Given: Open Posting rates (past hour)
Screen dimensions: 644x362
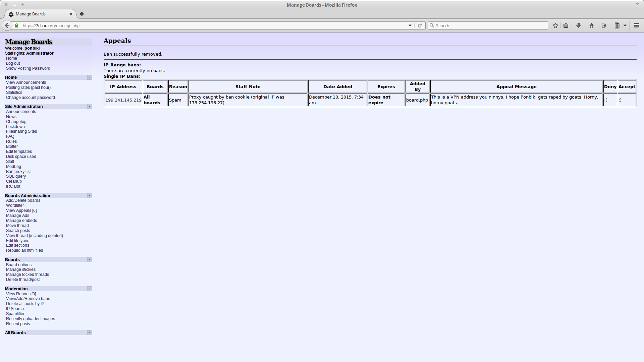Looking at the screenshot, I should (x=29, y=87).
